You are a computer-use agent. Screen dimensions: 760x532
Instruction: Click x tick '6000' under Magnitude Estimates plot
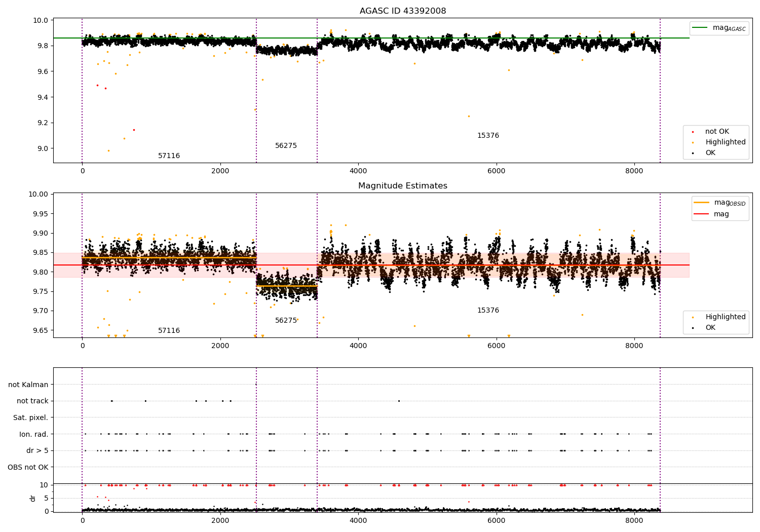click(x=497, y=346)
